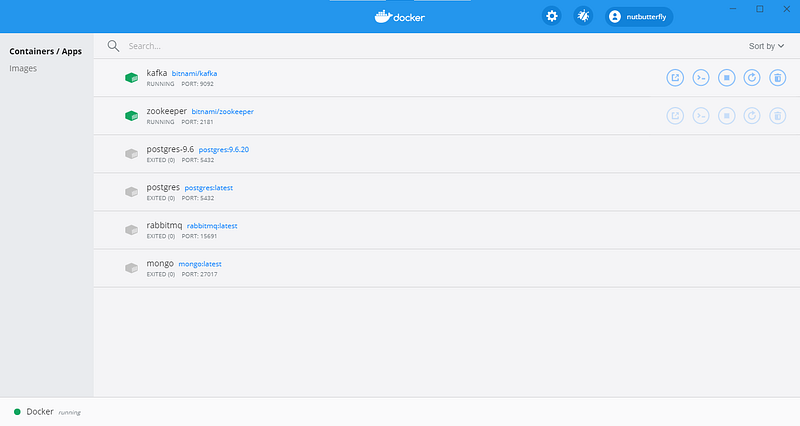Image resolution: width=800 pixels, height=426 pixels.
Task: Switch to Images in sidebar
Action: (x=23, y=68)
